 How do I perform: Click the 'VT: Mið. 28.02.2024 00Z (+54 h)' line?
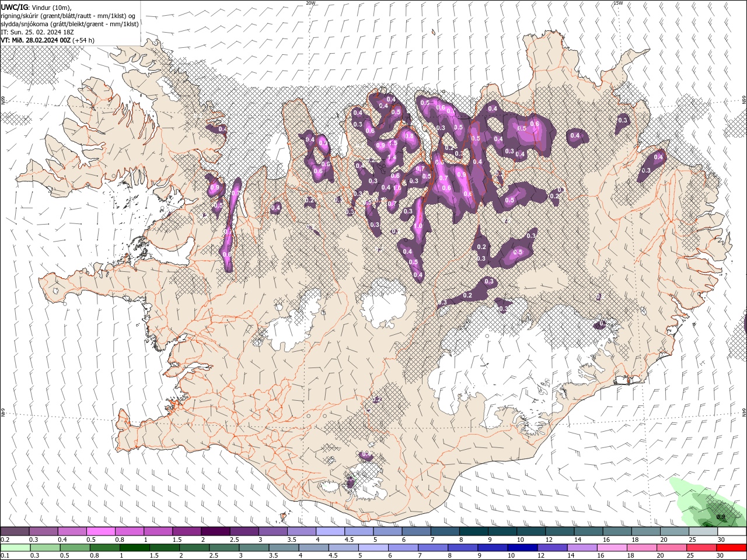click(x=48, y=40)
